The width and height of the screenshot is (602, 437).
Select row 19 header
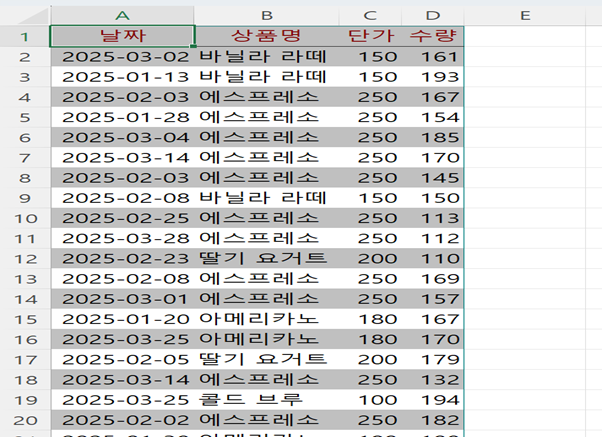tap(25, 400)
